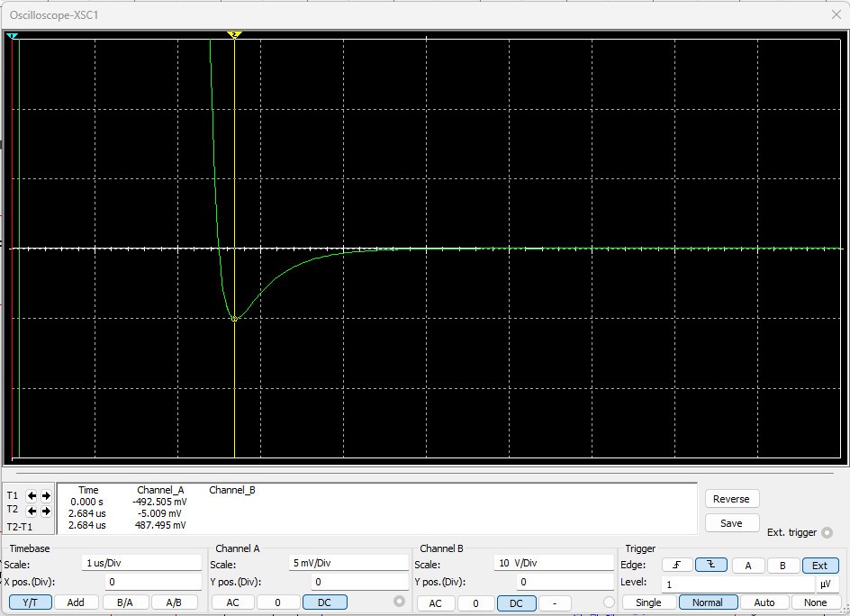Choose None trigger mode
This screenshot has height=616, width=850.
click(815, 602)
